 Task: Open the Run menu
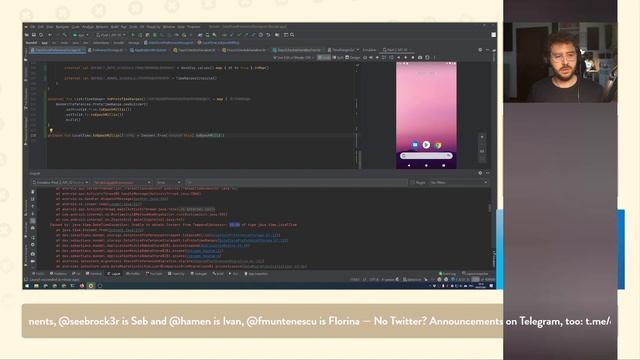(x=123, y=27)
